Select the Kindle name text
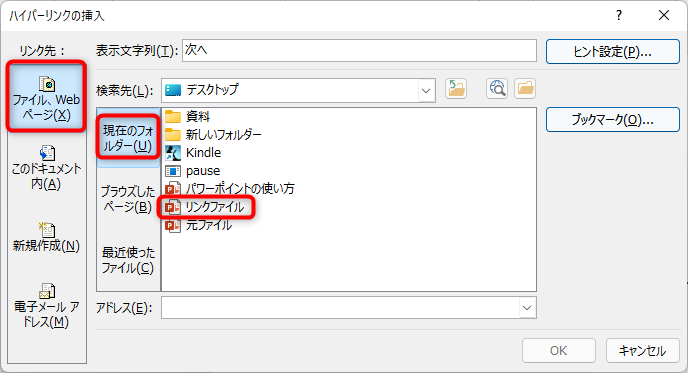The width and height of the screenshot is (688, 373). pyautogui.click(x=204, y=153)
